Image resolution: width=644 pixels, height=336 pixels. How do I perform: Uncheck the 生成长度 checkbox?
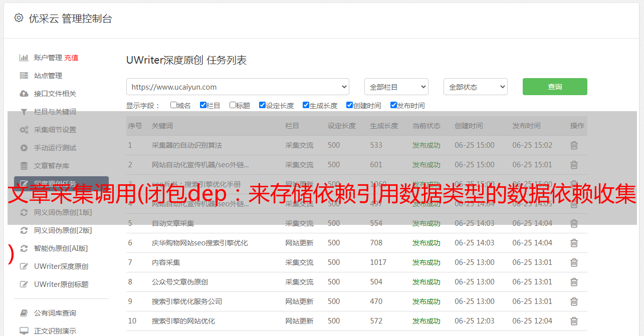[x=306, y=105]
